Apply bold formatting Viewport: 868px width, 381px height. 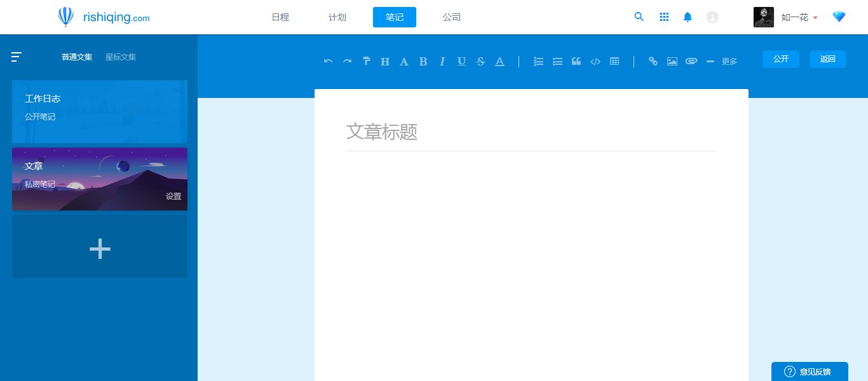coord(423,60)
